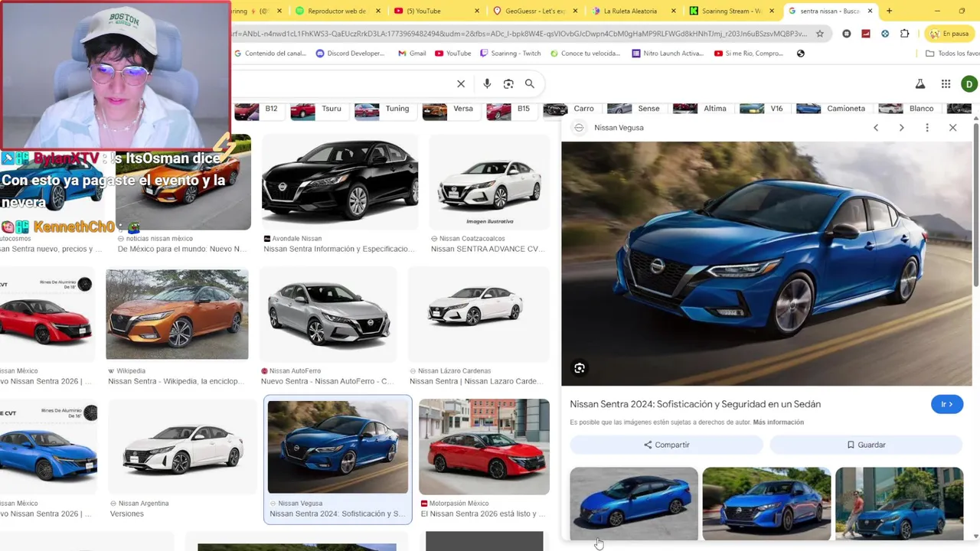Close the YouTube tab
Viewport: 980px width, 551px height.
(477, 11)
